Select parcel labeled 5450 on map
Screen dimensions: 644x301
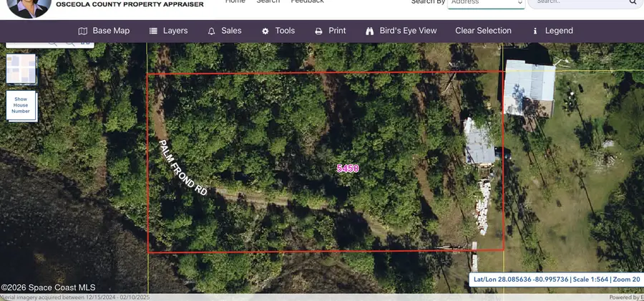pyautogui.click(x=348, y=169)
